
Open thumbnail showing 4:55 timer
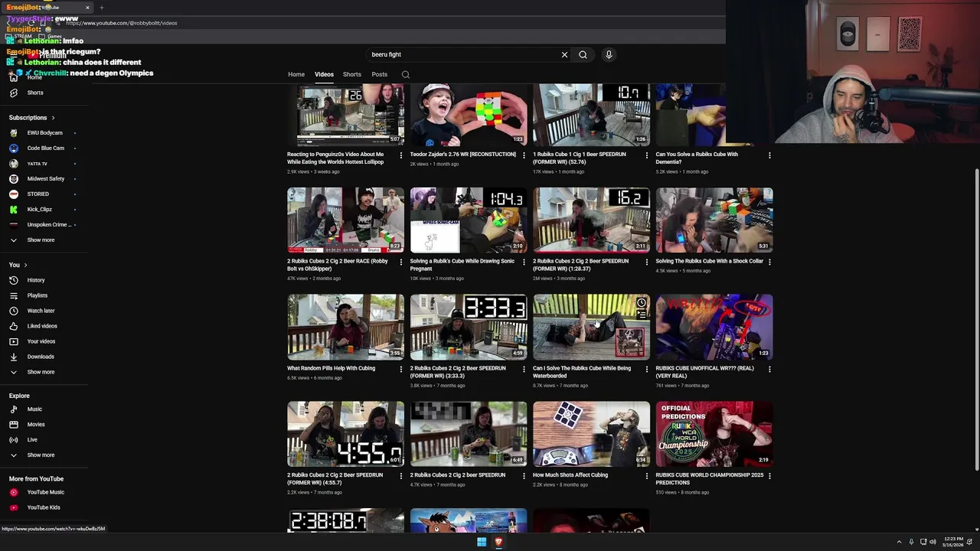point(346,434)
